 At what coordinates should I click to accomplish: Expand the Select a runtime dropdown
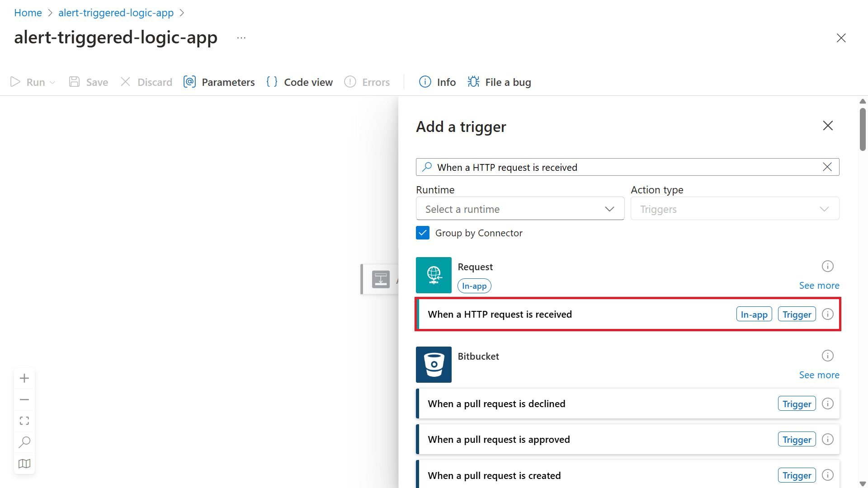[520, 209]
